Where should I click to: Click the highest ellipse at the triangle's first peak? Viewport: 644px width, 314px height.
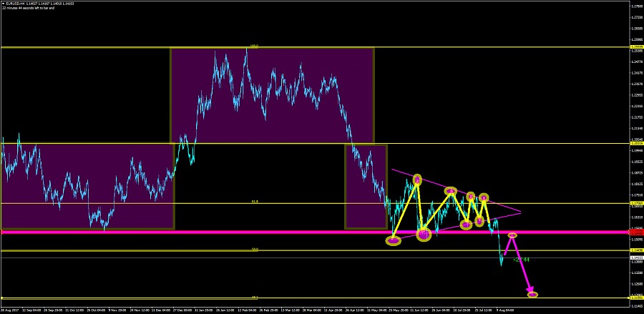click(417, 180)
